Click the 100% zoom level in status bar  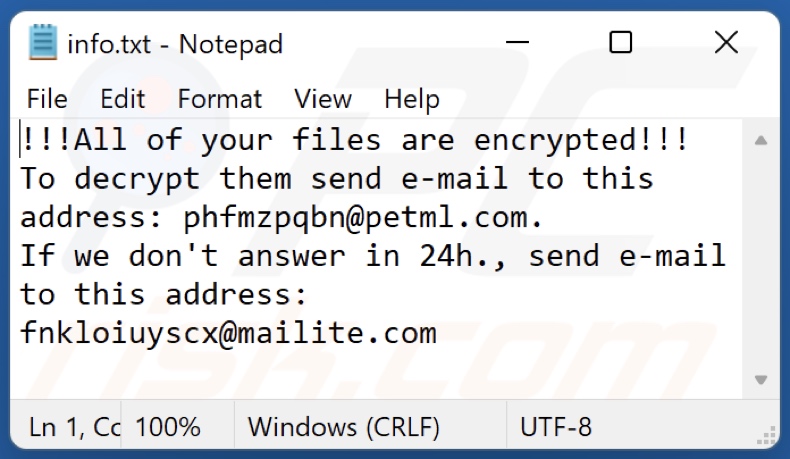tap(168, 428)
